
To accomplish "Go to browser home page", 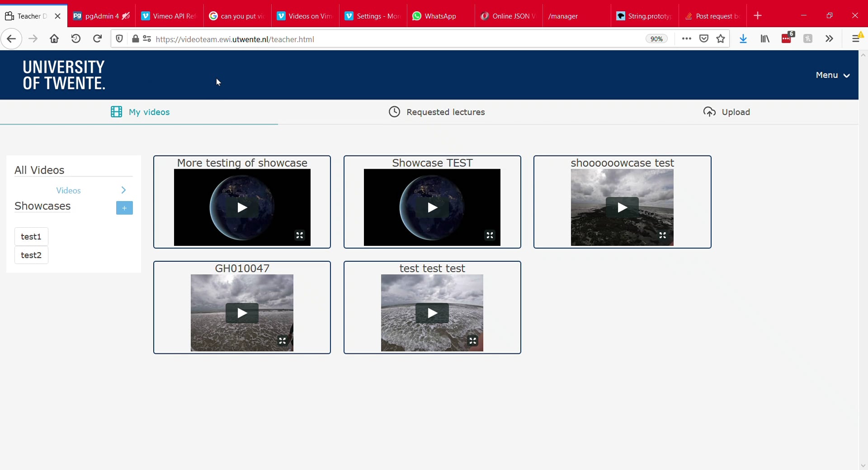I will [54, 39].
